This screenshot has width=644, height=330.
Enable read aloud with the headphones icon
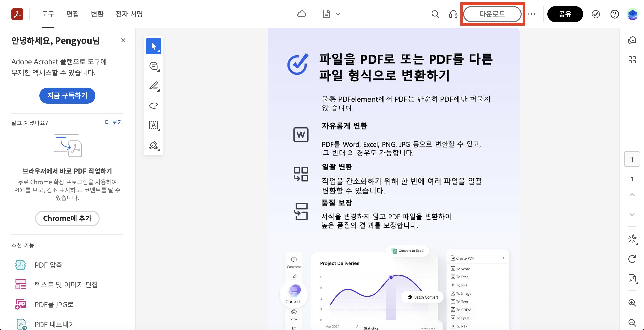pos(453,14)
